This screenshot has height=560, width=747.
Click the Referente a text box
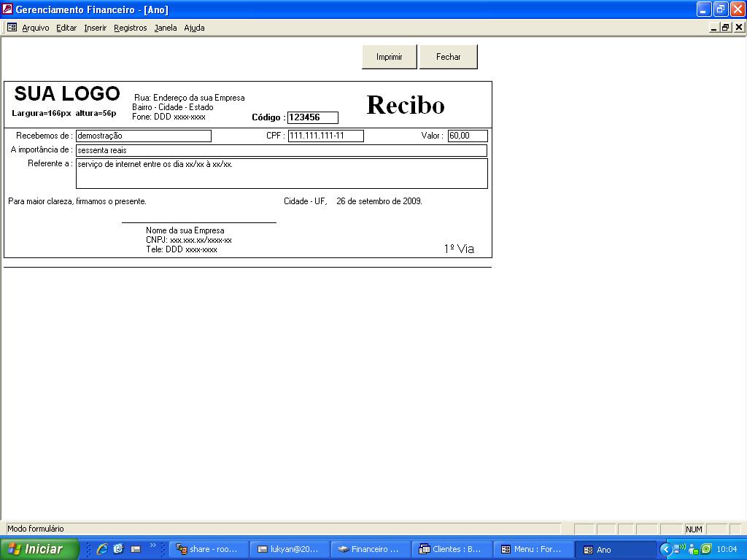(282, 174)
